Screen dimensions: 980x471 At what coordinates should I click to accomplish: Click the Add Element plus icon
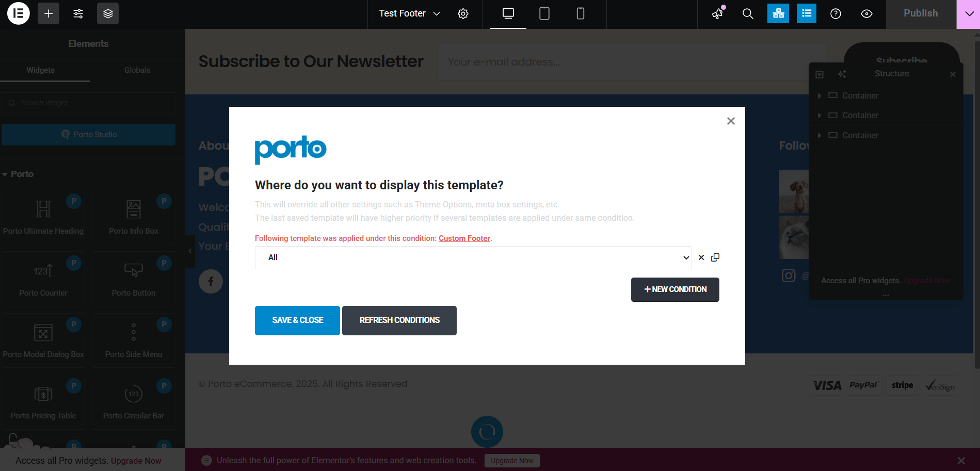49,13
